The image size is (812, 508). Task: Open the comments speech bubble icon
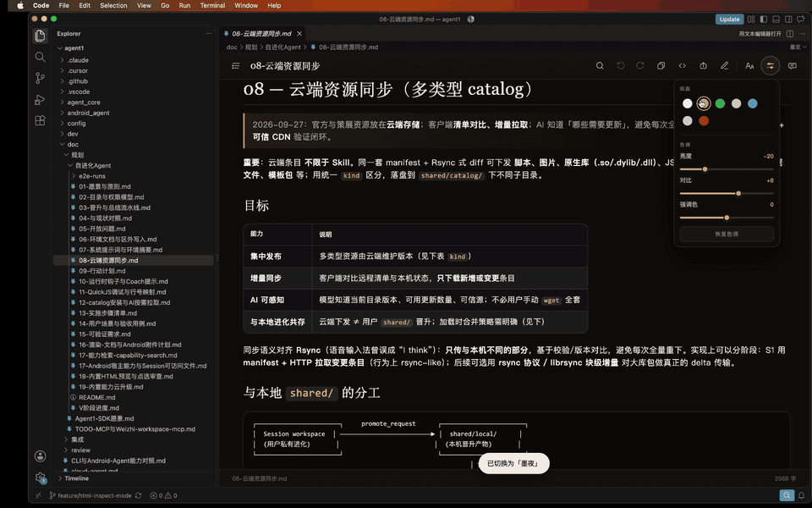[793, 66]
